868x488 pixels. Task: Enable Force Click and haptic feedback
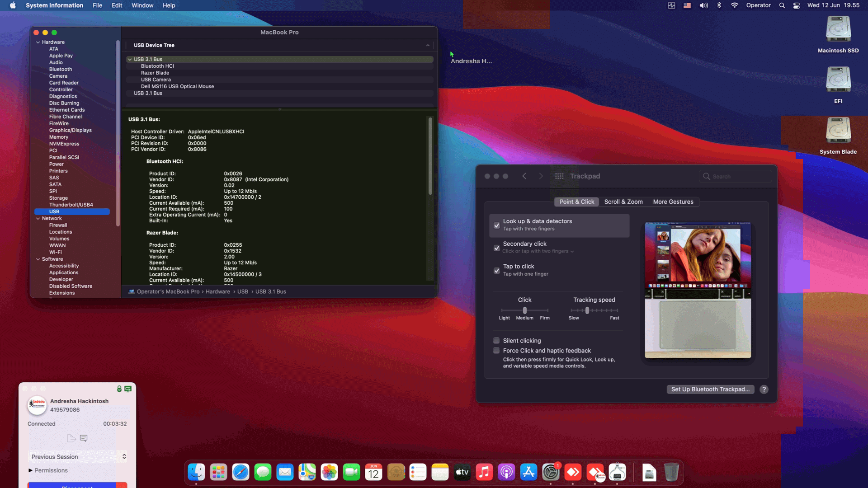tap(496, 351)
